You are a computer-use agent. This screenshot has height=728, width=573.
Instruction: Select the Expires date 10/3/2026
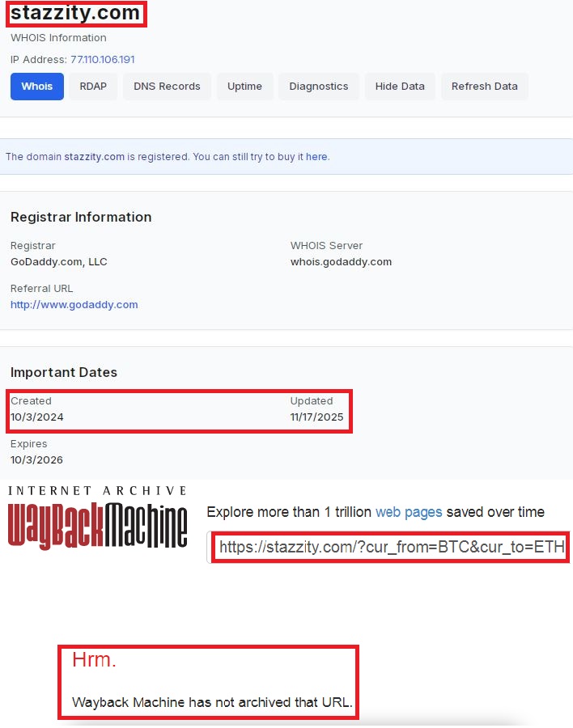point(37,460)
